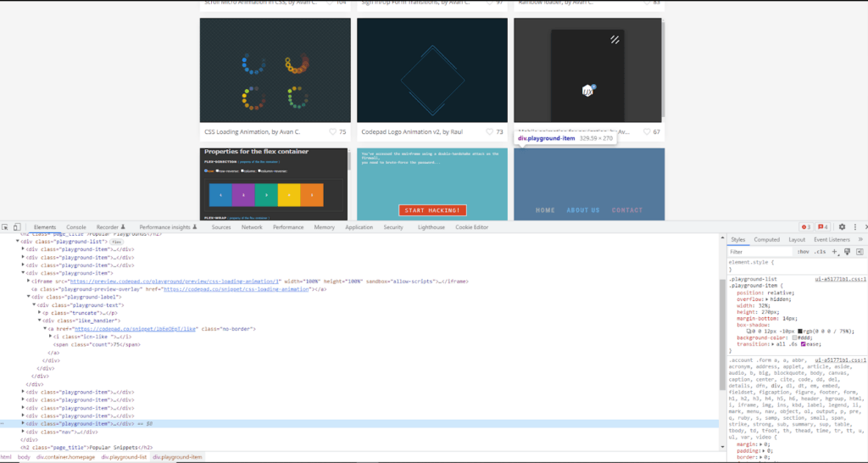
Task: Like Codepad Logo Animation v2 heart icon
Action: coord(490,131)
